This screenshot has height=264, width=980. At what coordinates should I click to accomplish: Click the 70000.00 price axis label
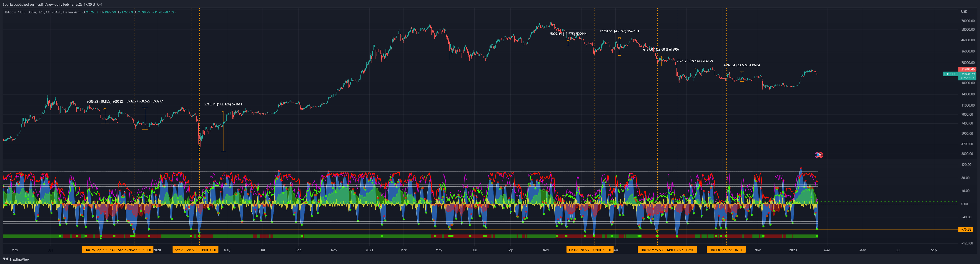coord(968,21)
